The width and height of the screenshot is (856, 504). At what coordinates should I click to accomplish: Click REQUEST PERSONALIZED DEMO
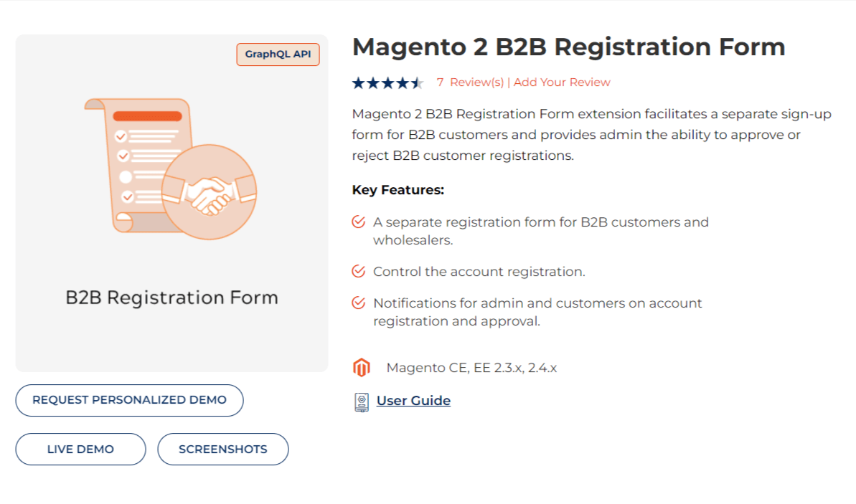129,400
